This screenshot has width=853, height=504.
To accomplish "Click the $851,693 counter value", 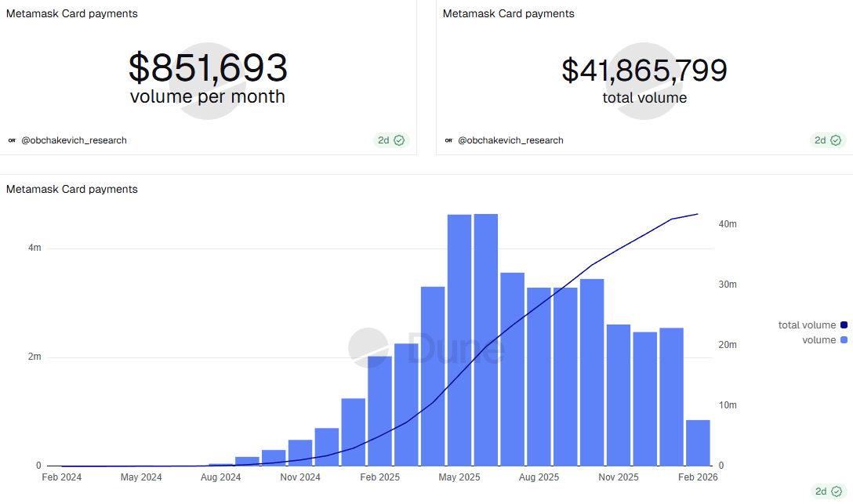I will [208, 68].
